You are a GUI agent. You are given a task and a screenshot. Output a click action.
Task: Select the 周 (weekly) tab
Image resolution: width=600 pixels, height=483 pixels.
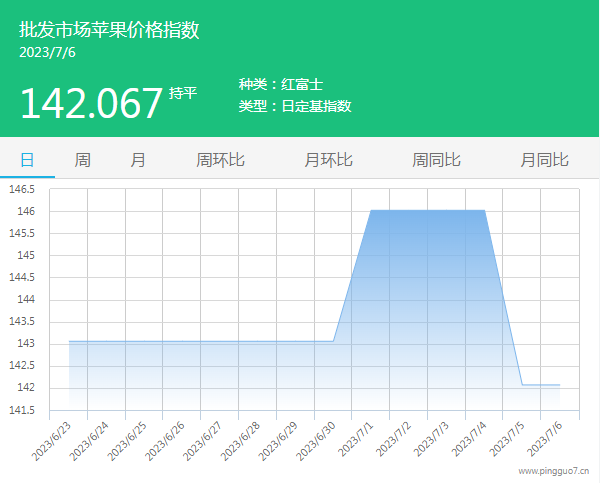coord(82,160)
